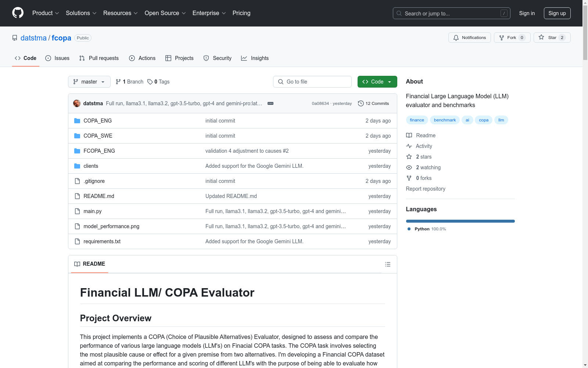Click the stars icon in About
The image size is (588, 368).
(409, 157)
